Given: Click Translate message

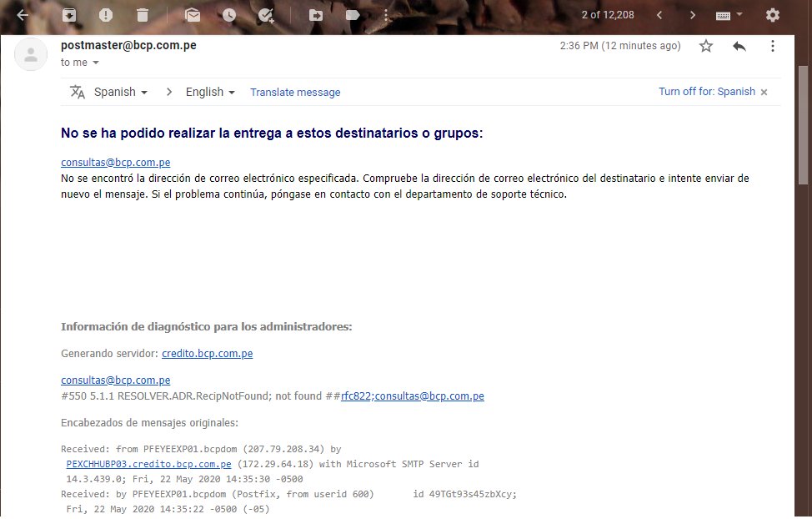Looking at the screenshot, I should point(295,93).
